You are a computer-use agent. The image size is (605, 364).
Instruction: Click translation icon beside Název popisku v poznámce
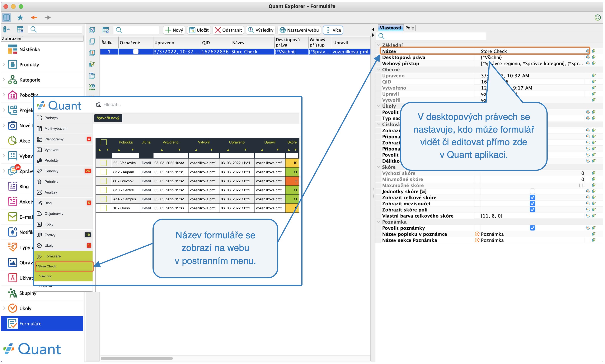click(x=477, y=234)
